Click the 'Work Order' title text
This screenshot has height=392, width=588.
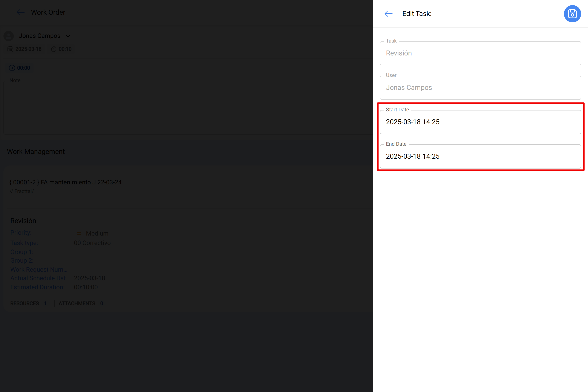pos(48,12)
